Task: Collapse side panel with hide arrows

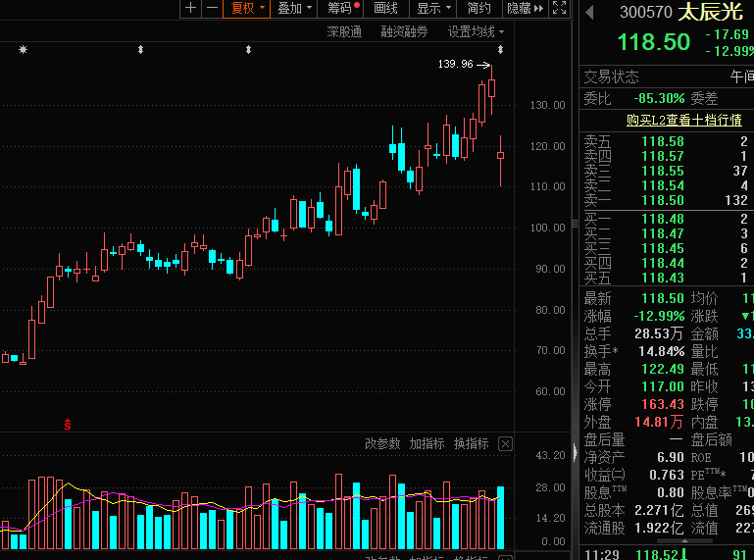Action: click(x=526, y=8)
